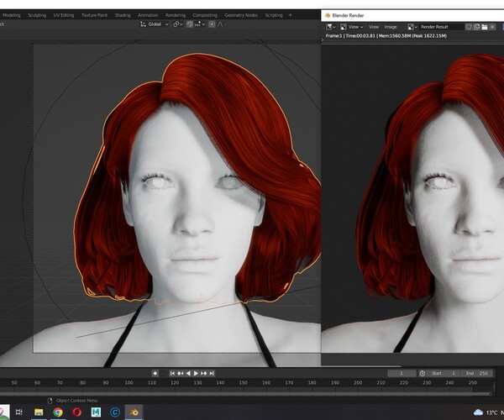The height and width of the screenshot is (420, 504).
Task: Play the animation in reverse
Action: click(x=188, y=373)
